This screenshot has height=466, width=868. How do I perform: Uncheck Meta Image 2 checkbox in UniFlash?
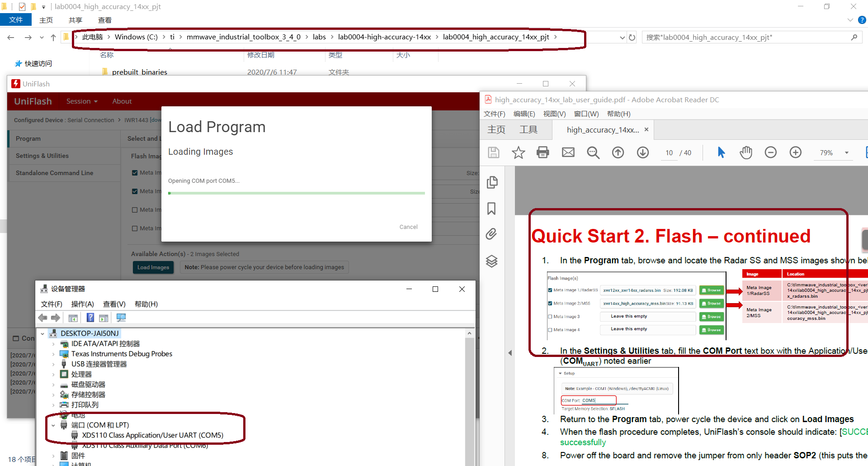click(x=135, y=191)
